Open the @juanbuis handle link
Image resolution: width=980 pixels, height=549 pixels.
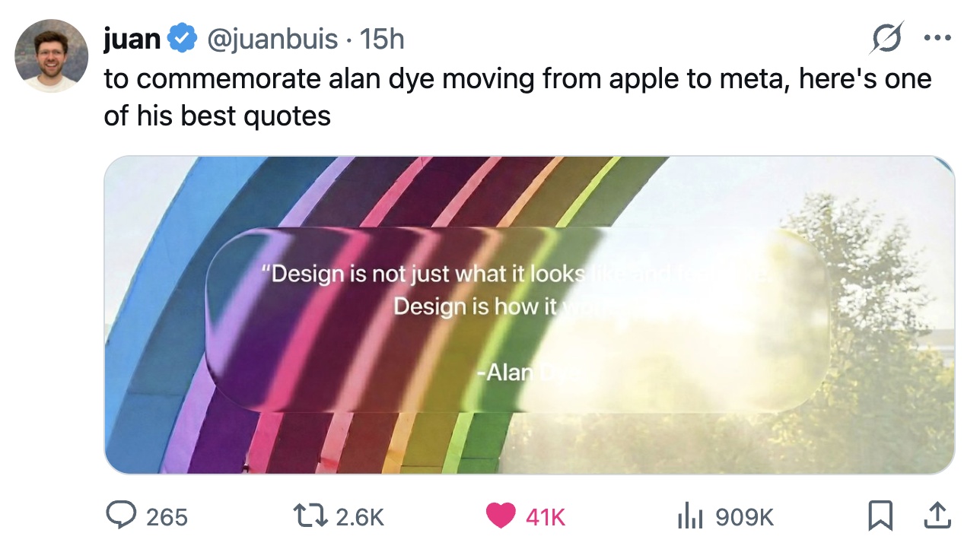tap(272, 39)
